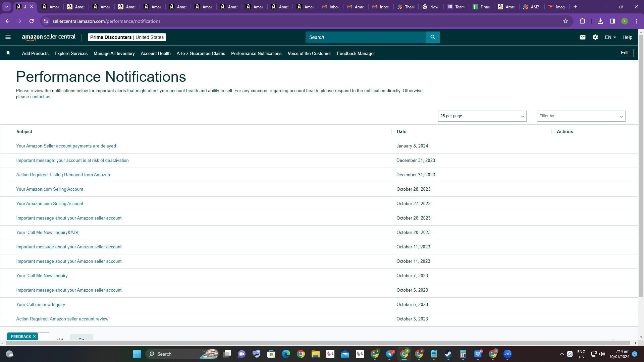Open Chrome downloads icon
The height and width of the screenshot is (362, 644).
coord(600,21)
